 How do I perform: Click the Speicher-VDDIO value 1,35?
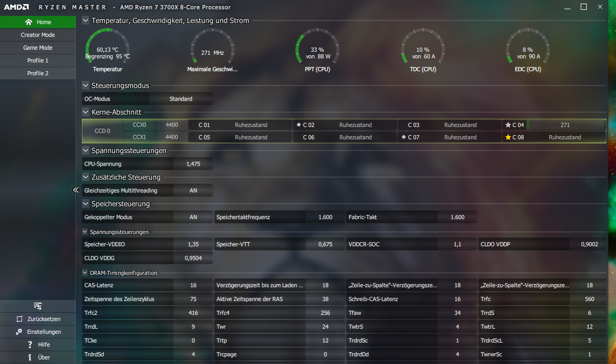click(x=193, y=244)
